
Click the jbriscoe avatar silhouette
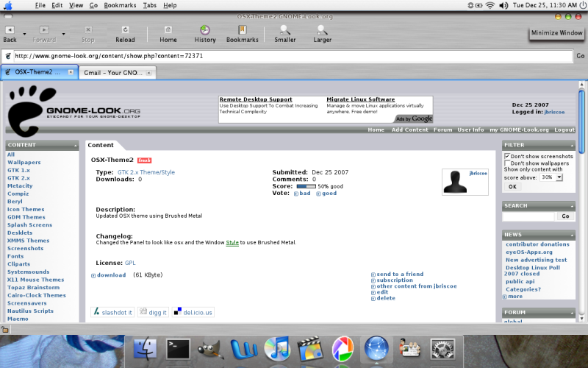pyautogui.click(x=455, y=182)
